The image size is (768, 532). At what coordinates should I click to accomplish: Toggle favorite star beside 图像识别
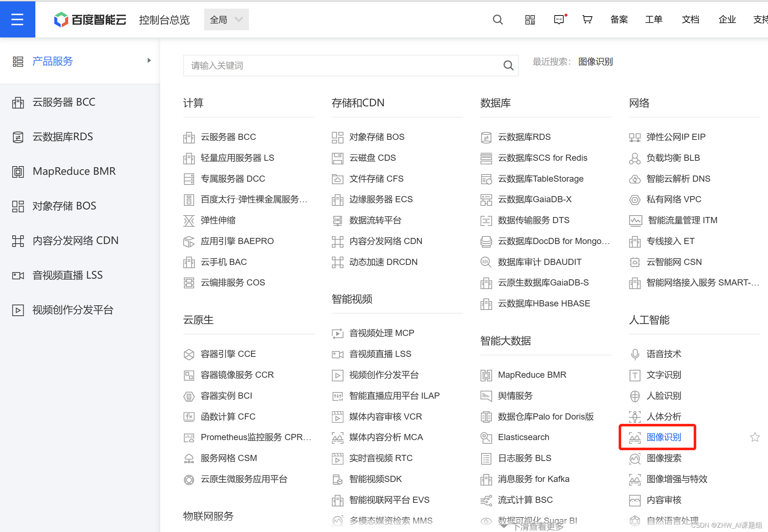pos(754,437)
